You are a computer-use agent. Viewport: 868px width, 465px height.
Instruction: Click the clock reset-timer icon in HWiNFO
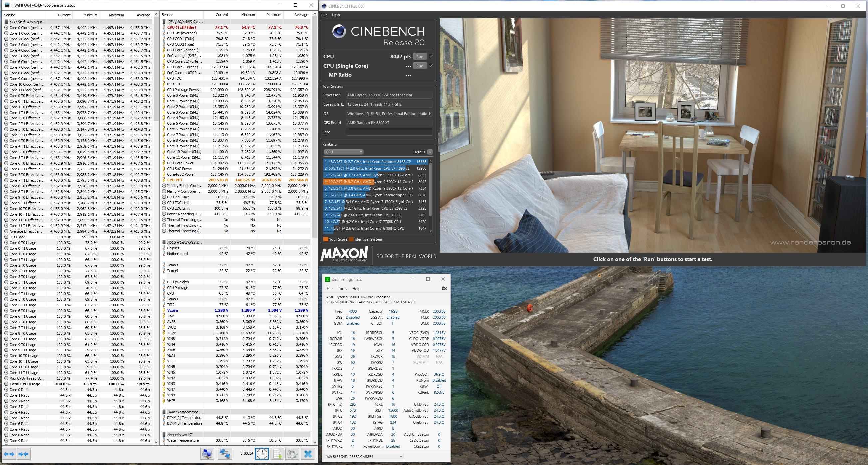pos(262,454)
